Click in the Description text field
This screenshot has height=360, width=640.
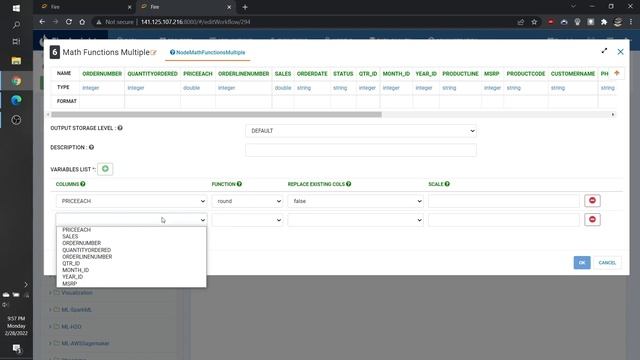361,150
